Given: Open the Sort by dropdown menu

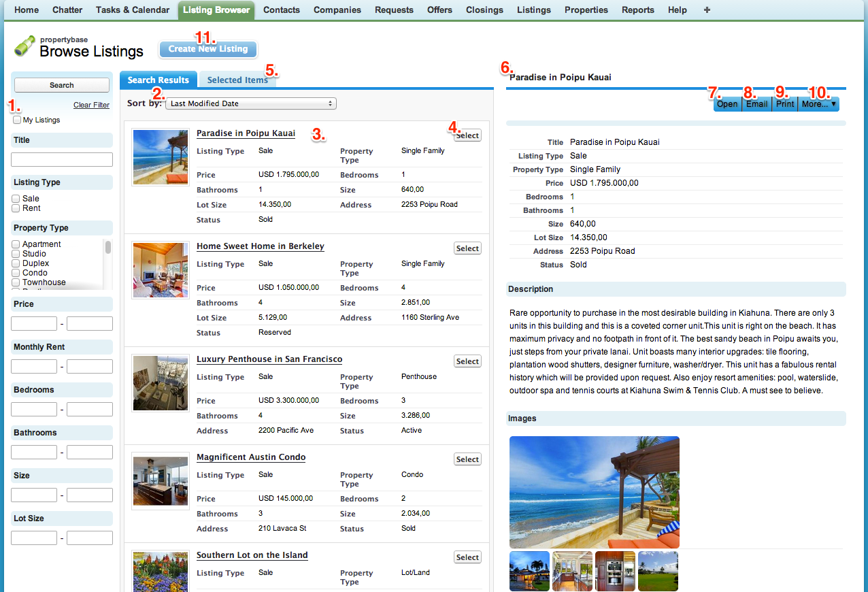Looking at the screenshot, I should (x=250, y=103).
